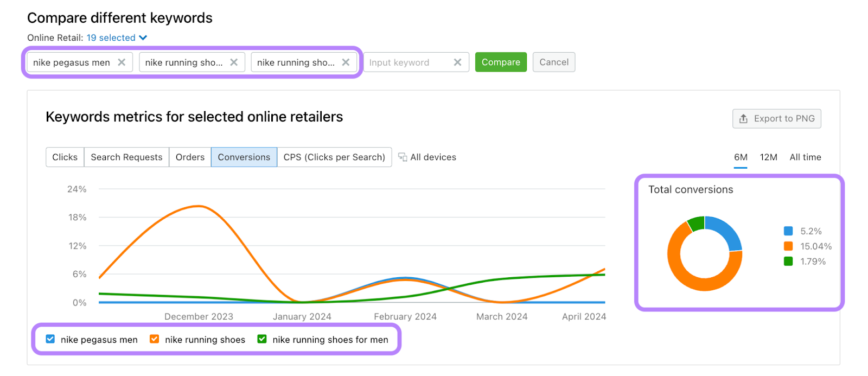
Task: Uncheck the 'nike pegasus men' checkbox
Action: pyautogui.click(x=50, y=339)
